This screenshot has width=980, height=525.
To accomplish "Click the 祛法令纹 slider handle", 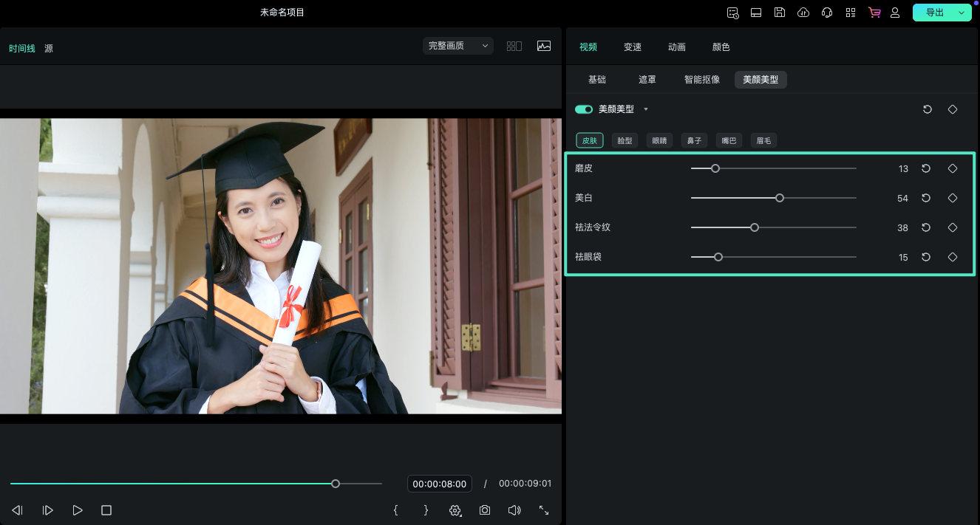I will coord(755,227).
